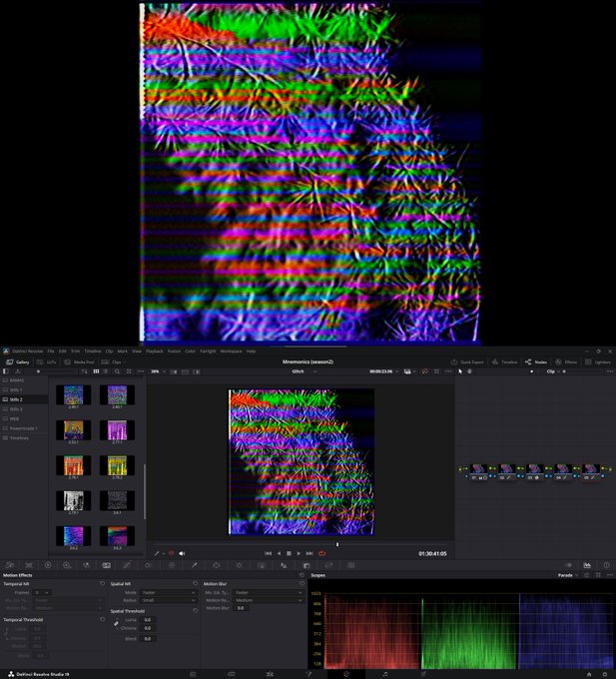
Task: Open the Gallery panel button
Action: tap(18, 362)
